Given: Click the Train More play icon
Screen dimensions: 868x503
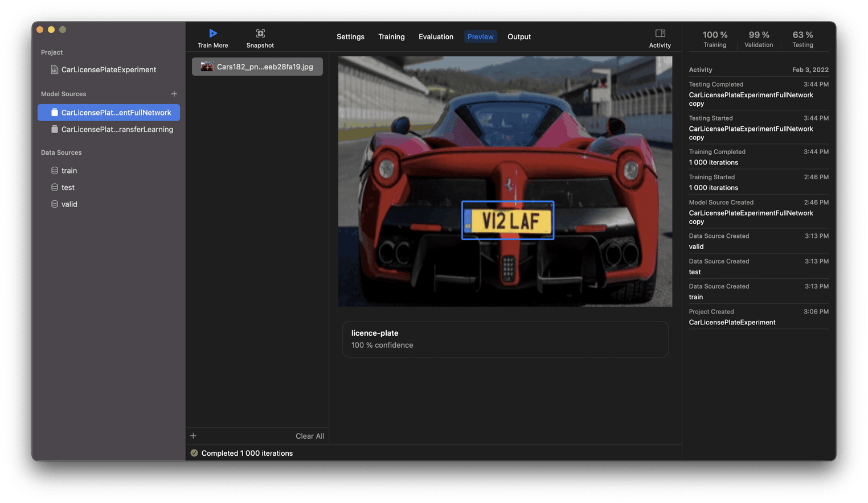Looking at the screenshot, I should tap(213, 33).
